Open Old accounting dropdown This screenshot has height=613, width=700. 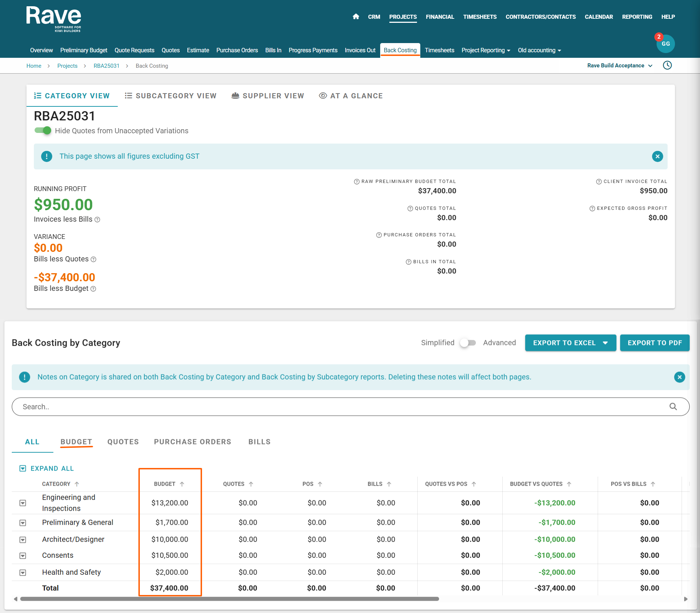tap(539, 50)
